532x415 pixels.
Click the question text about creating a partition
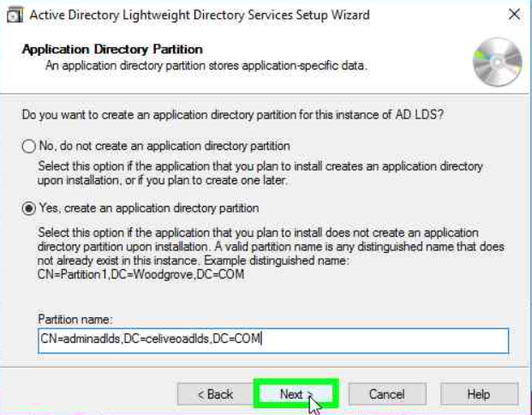coord(233,115)
